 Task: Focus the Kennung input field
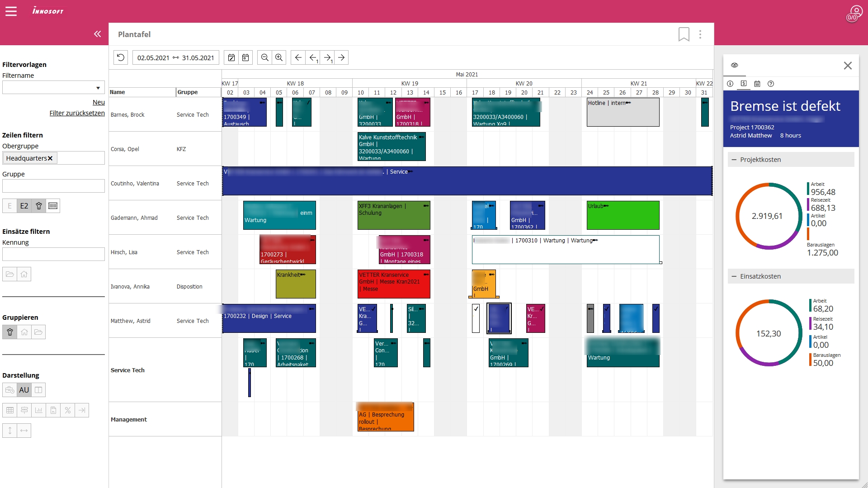53,254
